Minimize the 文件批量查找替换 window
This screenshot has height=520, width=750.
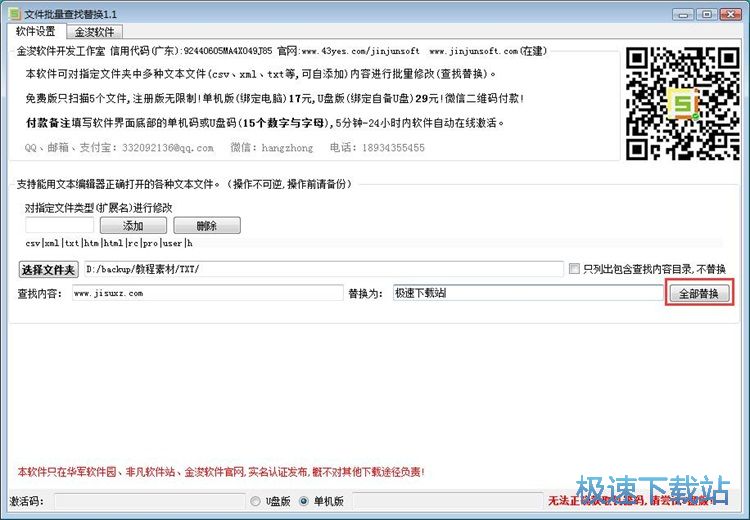(683, 14)
